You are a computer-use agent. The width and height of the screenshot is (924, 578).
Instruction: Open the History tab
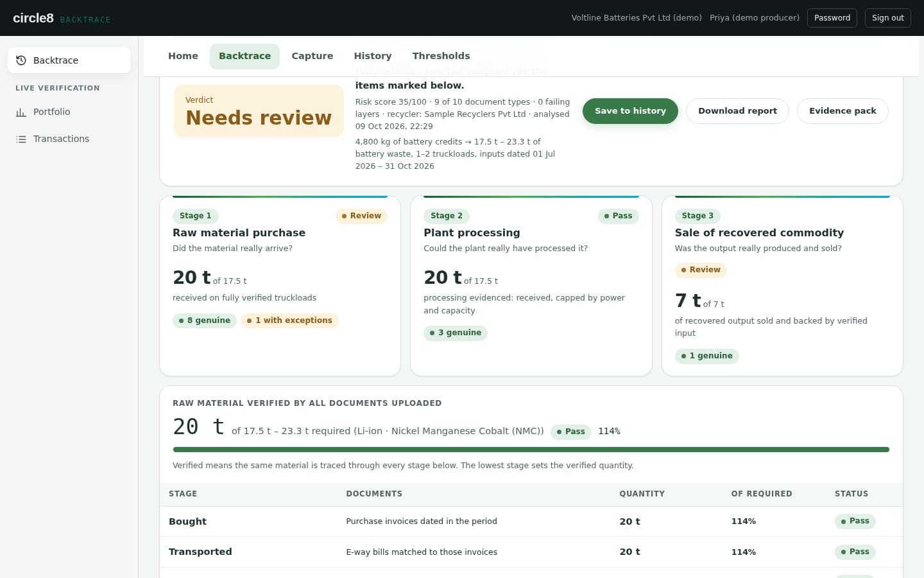pos(372,56)
